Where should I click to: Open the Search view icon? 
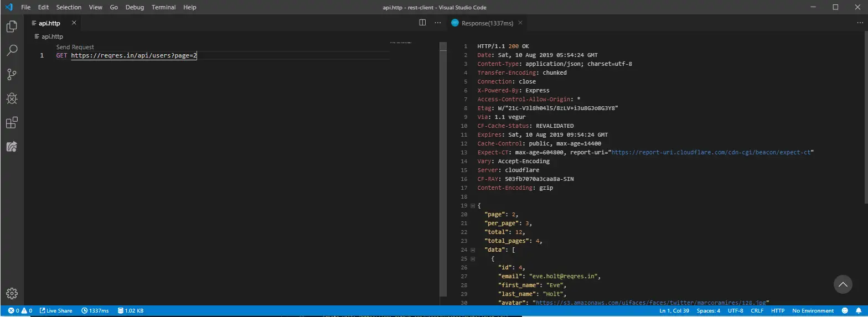[x=12, y=50]
